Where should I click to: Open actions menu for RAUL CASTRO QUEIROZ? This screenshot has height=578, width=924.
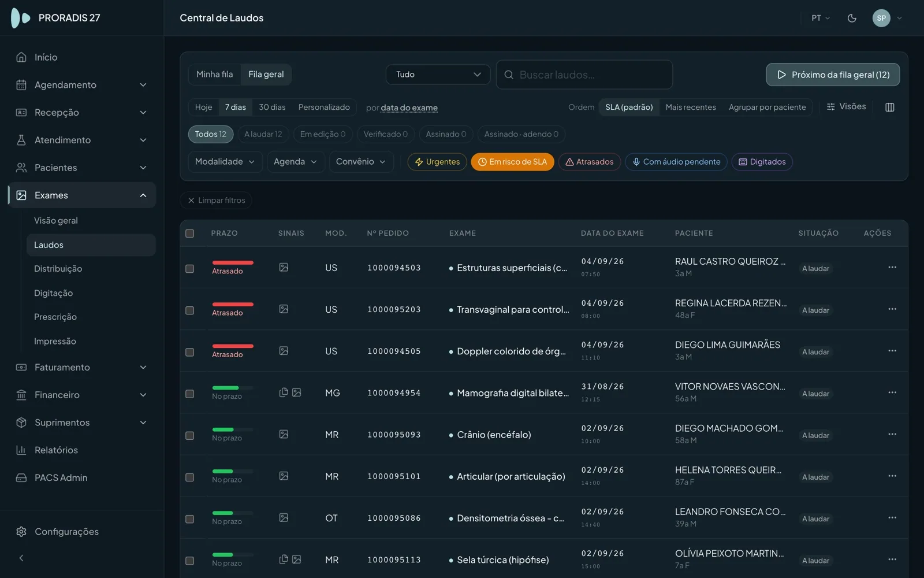coord(892,267)
